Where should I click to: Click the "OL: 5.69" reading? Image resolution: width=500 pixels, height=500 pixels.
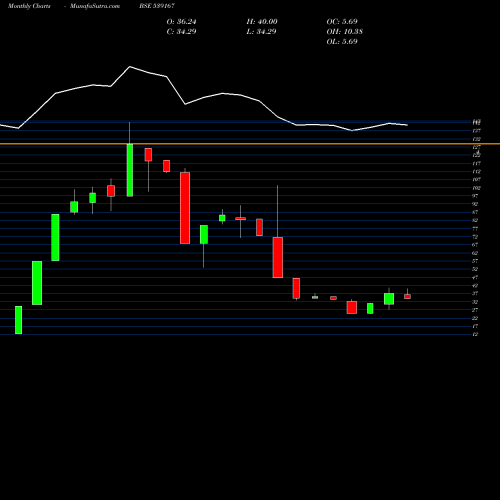pos(342,42)
